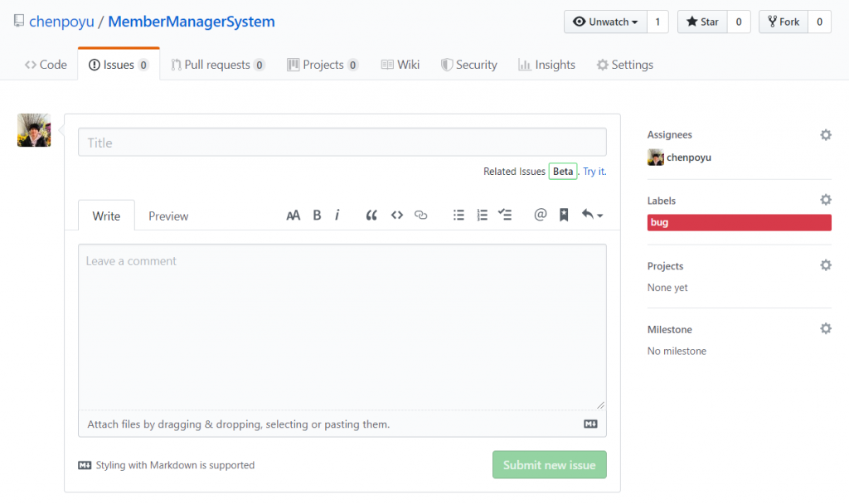Open the Security tab
The height and width of the screenshot is (504, 849).
tap(469, 65)
